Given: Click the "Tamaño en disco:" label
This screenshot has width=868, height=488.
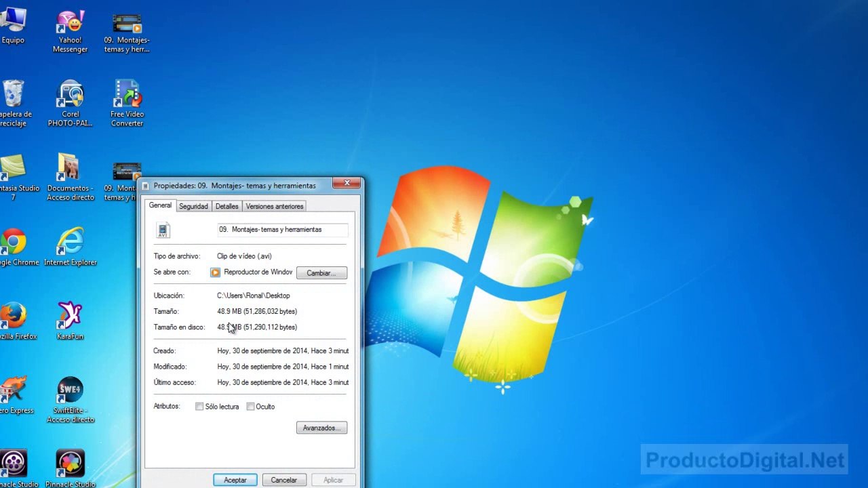Looking at the screenshot, I should tap(179, 327).
